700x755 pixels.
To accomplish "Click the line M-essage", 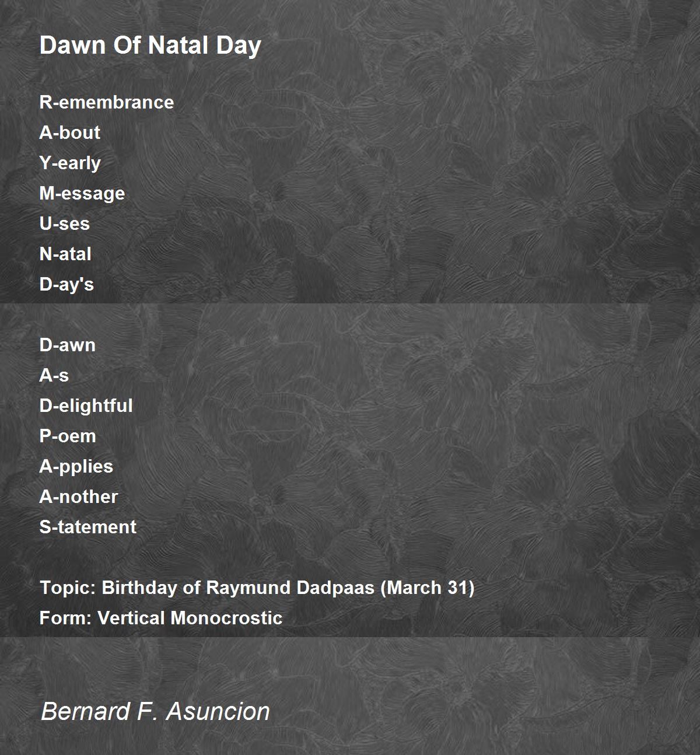I will tap(82, 194).
